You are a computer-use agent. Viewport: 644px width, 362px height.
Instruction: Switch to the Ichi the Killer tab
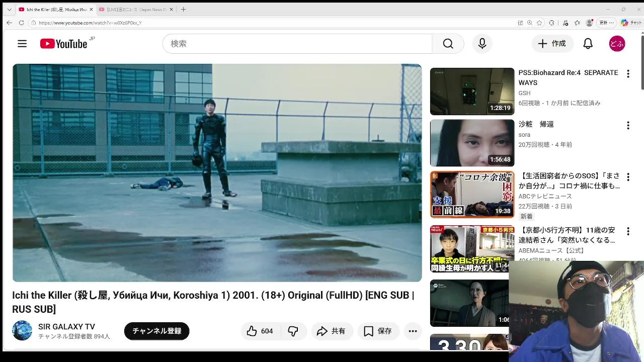pyautogui.click(x=55, y=9)
